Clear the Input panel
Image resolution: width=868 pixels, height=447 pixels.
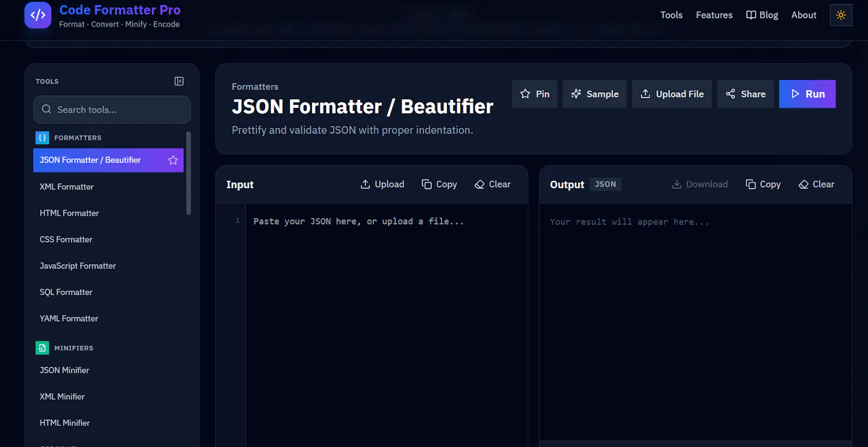[x=493, y=184]
